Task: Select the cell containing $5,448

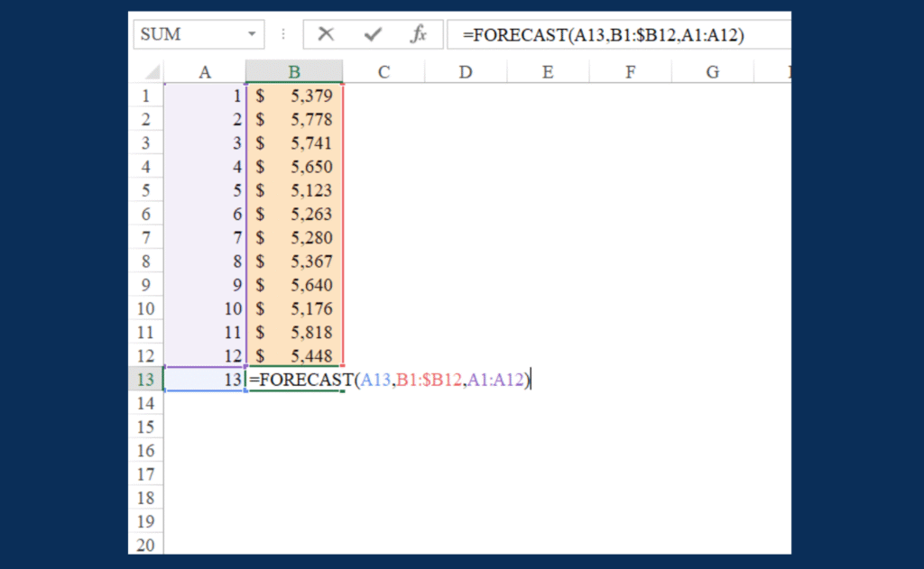Action: pos(294,355)
